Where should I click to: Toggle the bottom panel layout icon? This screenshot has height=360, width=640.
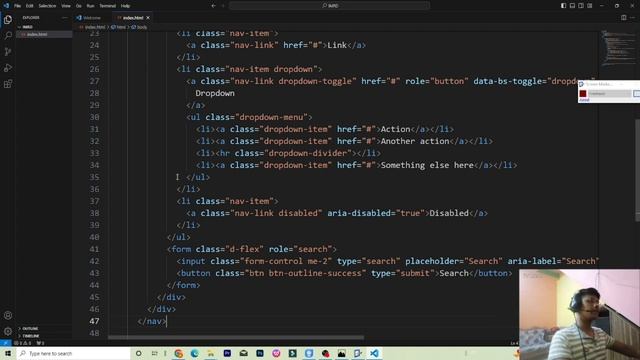[572, 6]
